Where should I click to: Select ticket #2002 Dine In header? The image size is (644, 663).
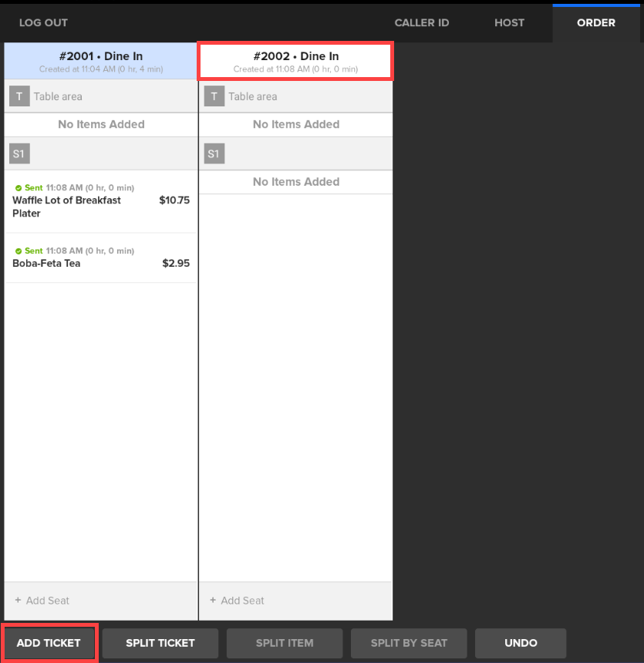(296, 61)
